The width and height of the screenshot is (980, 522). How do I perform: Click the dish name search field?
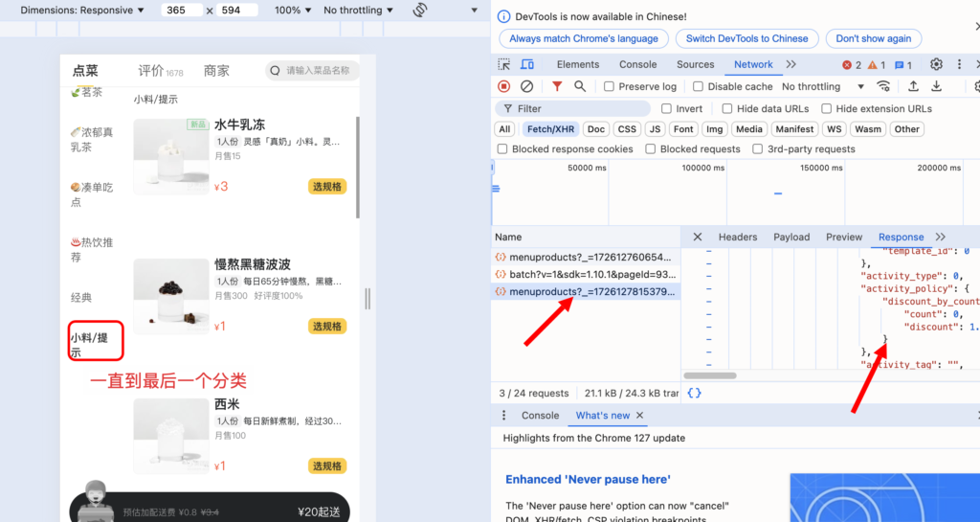pos(316,71)
